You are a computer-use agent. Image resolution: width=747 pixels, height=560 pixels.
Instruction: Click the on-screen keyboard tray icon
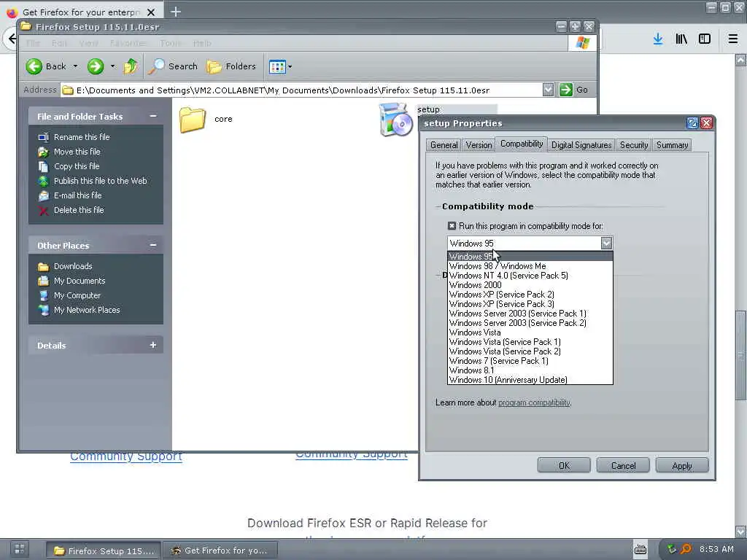coord(640,550)
